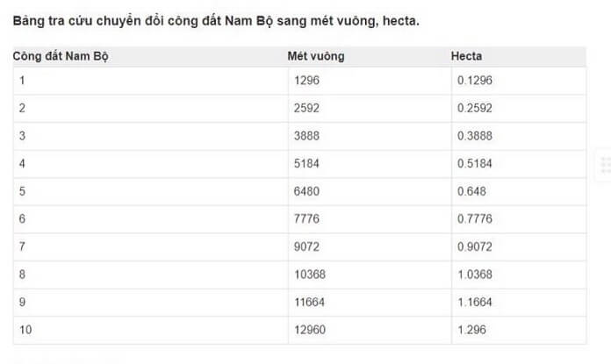Click row number 10 in first column
The height and width of the screenshot is (364, 611).
point(150,330)
